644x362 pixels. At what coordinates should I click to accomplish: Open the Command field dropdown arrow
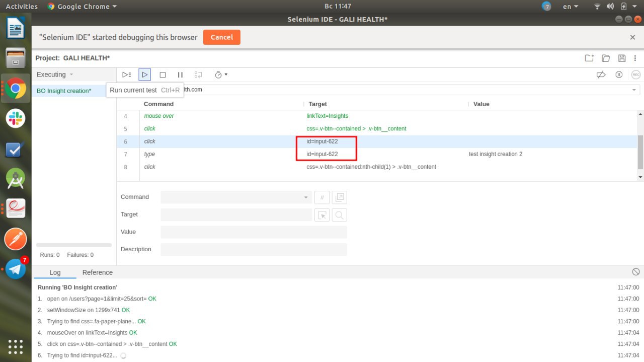pyautogui.click(x=306, y=197)
